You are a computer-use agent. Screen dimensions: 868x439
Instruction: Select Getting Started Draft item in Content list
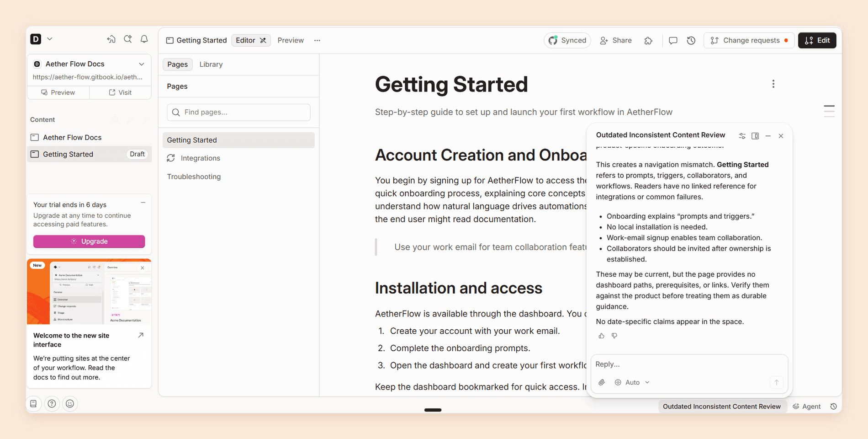coord(89,154)
